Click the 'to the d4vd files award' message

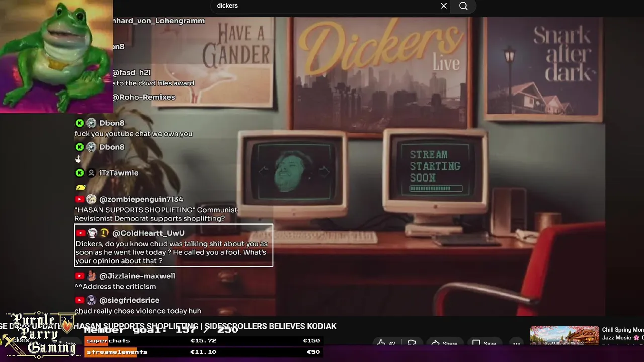pos(154,83)
